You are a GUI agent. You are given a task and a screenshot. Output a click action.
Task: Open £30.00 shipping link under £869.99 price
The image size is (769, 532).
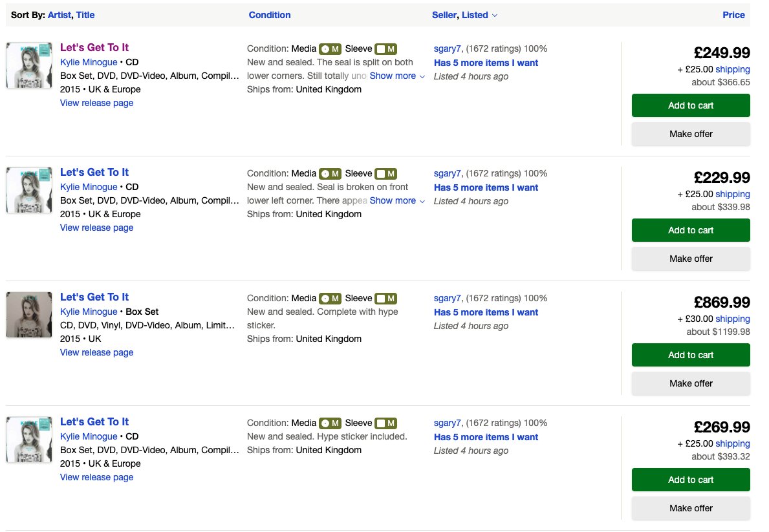pos(732,318)
